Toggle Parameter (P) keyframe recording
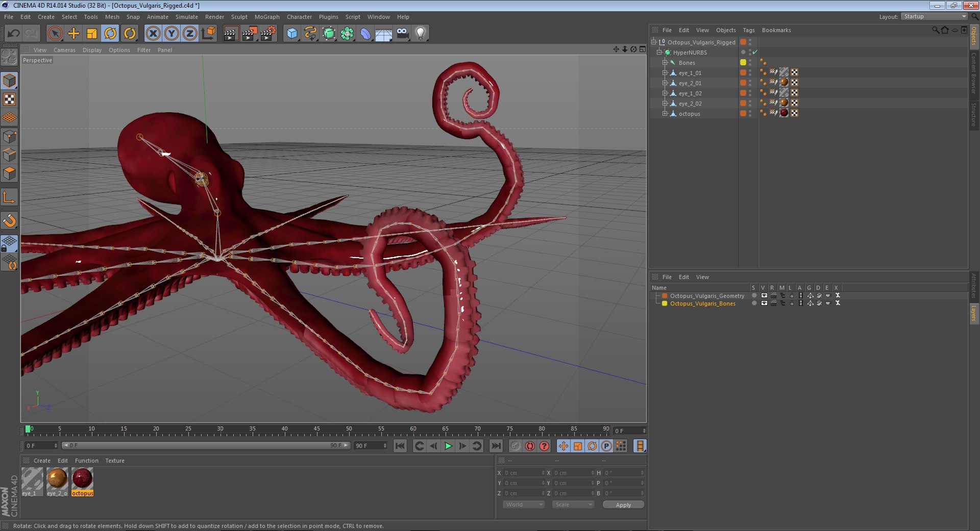980x531 pixels. [606, 446]
